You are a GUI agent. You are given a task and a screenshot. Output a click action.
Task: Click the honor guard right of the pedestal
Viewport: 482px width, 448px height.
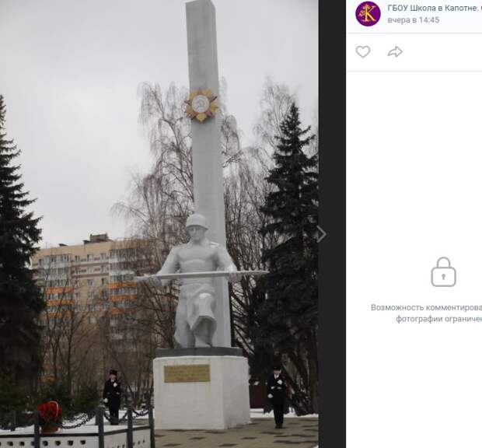click(x=278, y=397)
